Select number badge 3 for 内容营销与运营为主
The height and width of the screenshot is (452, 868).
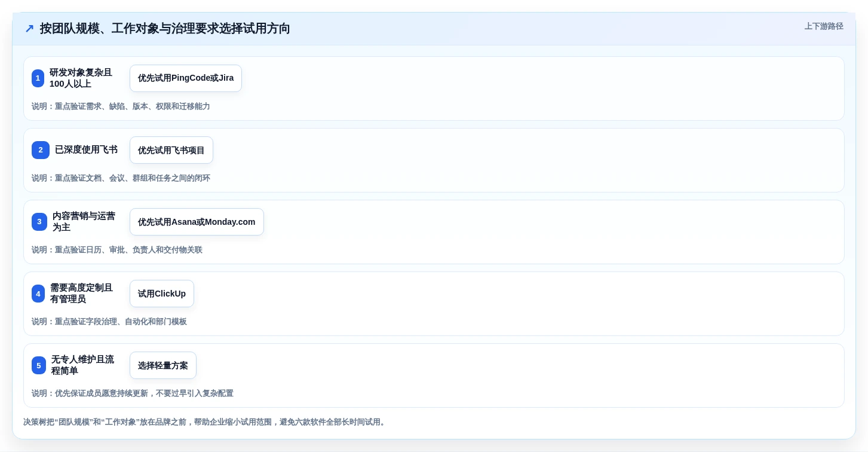point(39,222)
